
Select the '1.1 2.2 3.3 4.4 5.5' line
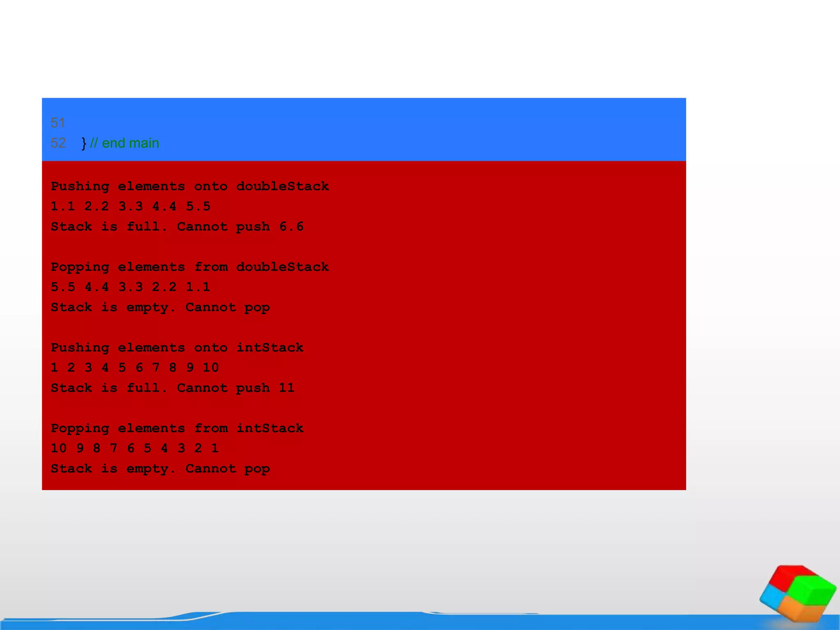tap(130, 206)
